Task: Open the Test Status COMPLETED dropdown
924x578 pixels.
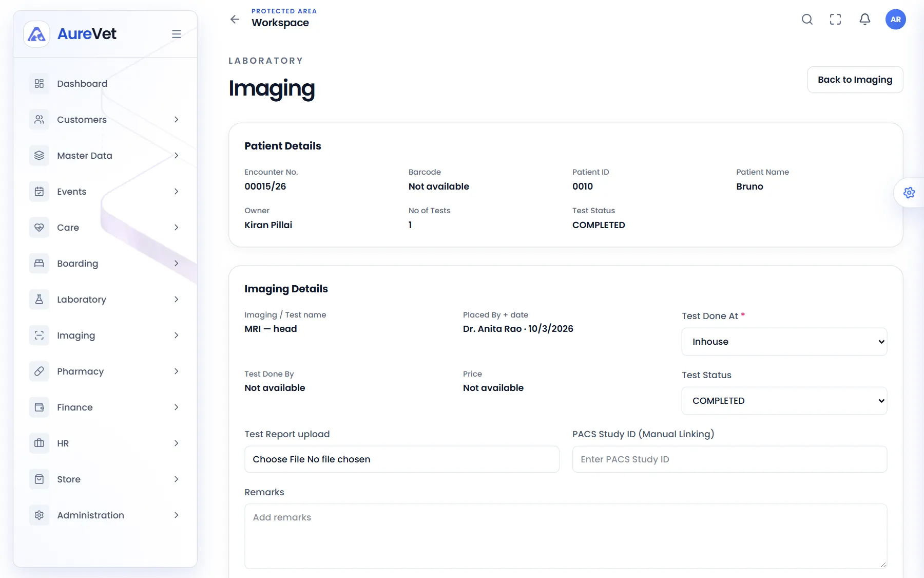Action: coord(784,401)
